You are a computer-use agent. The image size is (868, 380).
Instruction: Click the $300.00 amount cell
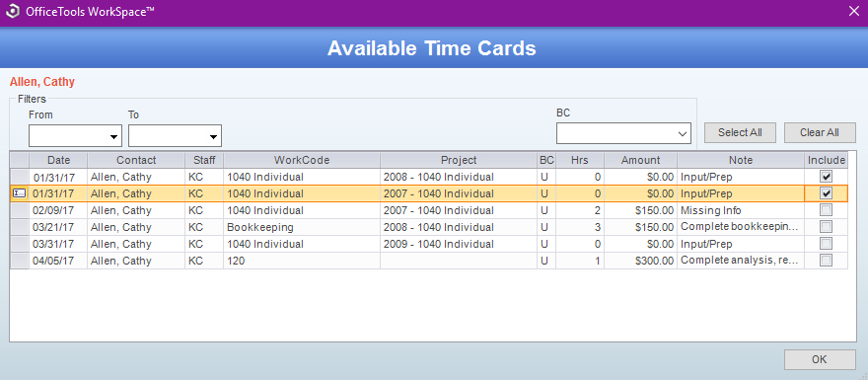[x=640, y=261]
